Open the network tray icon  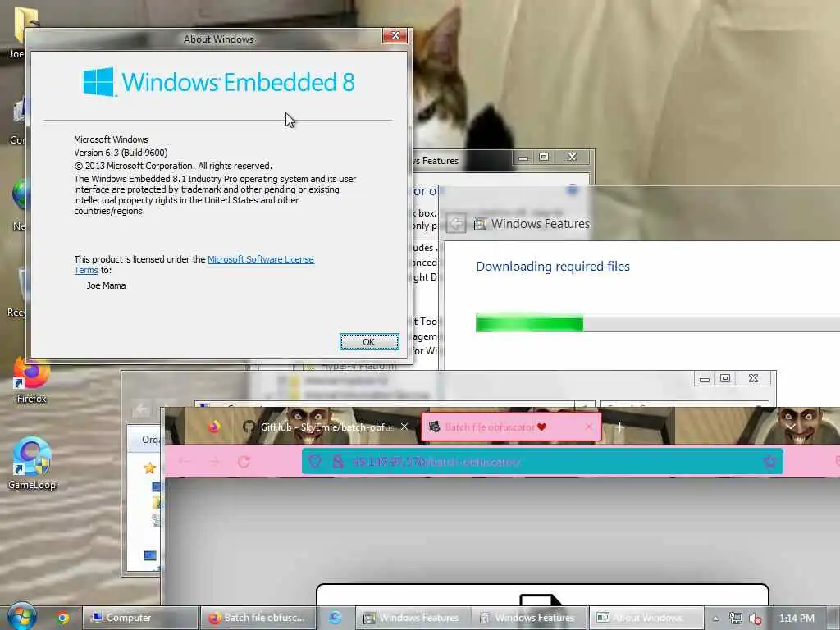click(x=736, y=619)
